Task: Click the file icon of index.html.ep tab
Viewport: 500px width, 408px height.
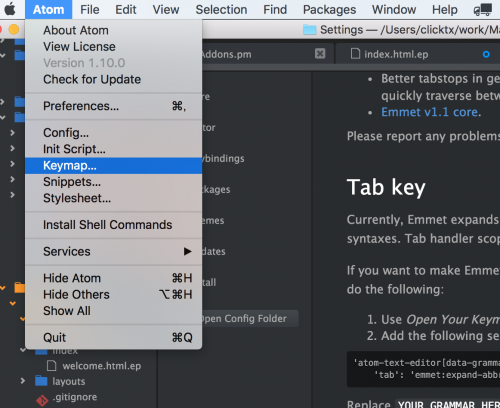Action: coord(355,54)
